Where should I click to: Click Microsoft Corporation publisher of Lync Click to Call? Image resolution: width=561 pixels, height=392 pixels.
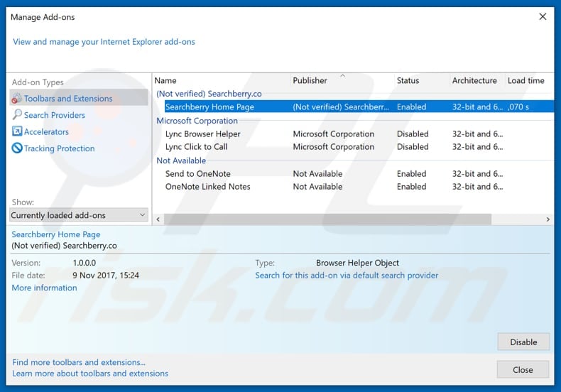[x=334, y=146]
